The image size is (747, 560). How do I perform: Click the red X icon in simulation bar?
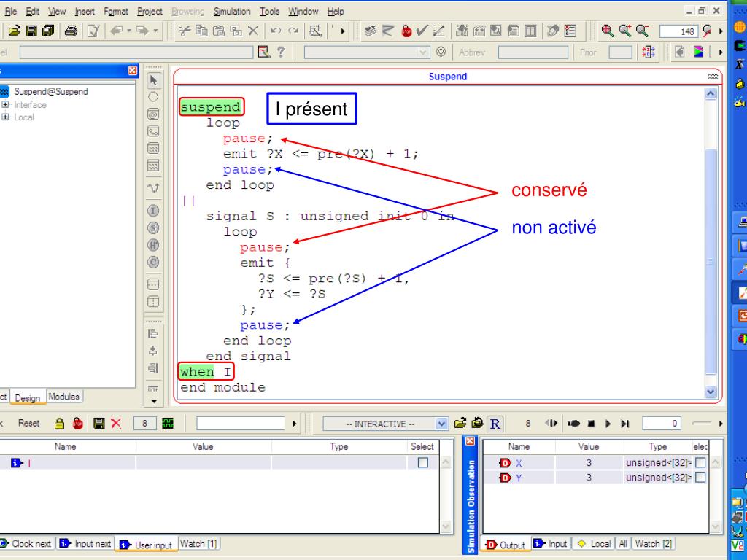116,424
